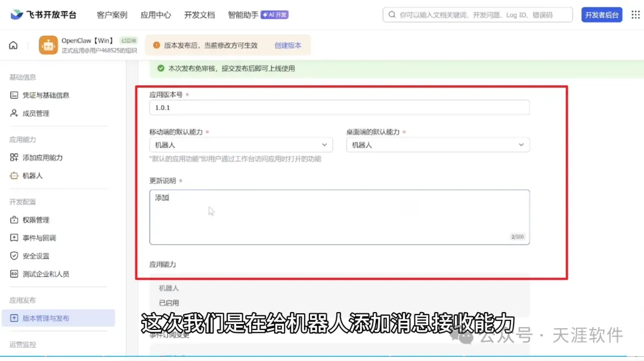Click the 更新说明 text area

click(339, 217)
